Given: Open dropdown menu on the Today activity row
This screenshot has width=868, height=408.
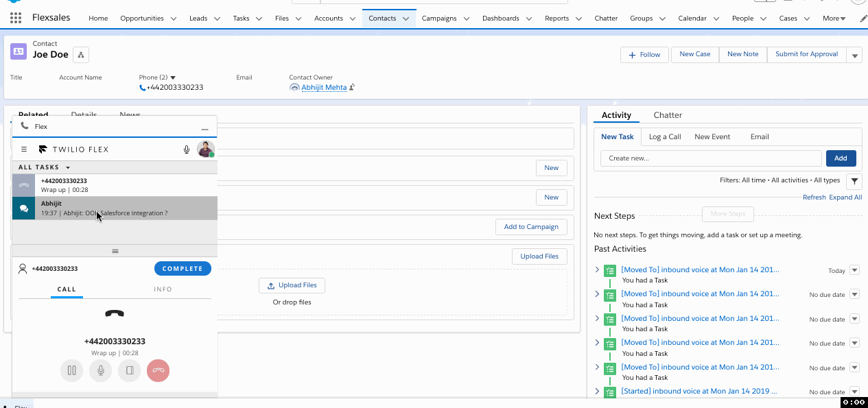Looking at the screenshot, I should click(x=855, y=270).
